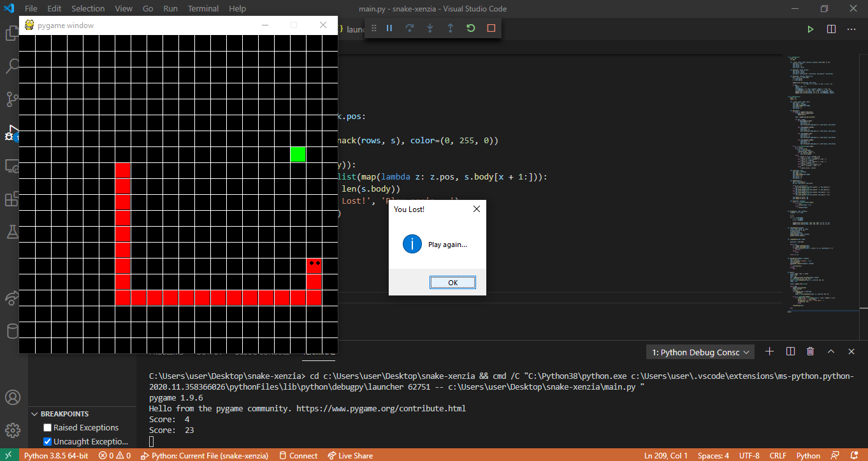The width and height of the screenshot is (868, 461).
Task: Open the Python Debug Console dropdown
Action: pyautogui.click(x=700, y=351)
